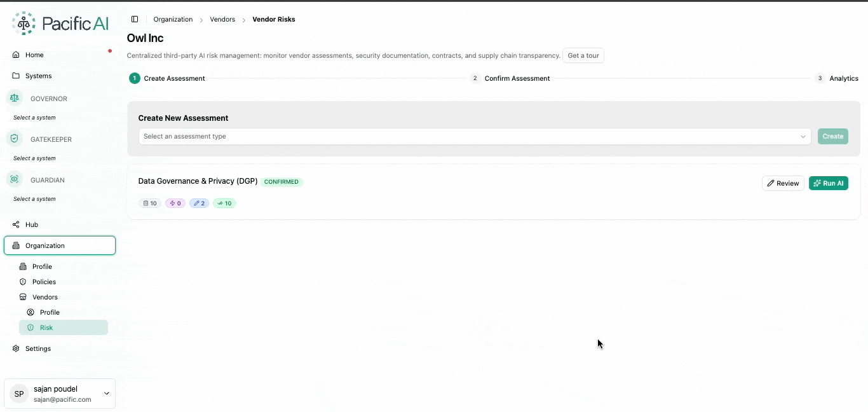This screenshot has width=868, height=412.
Task: Click the Pacific AI logo
Action: 60,24
